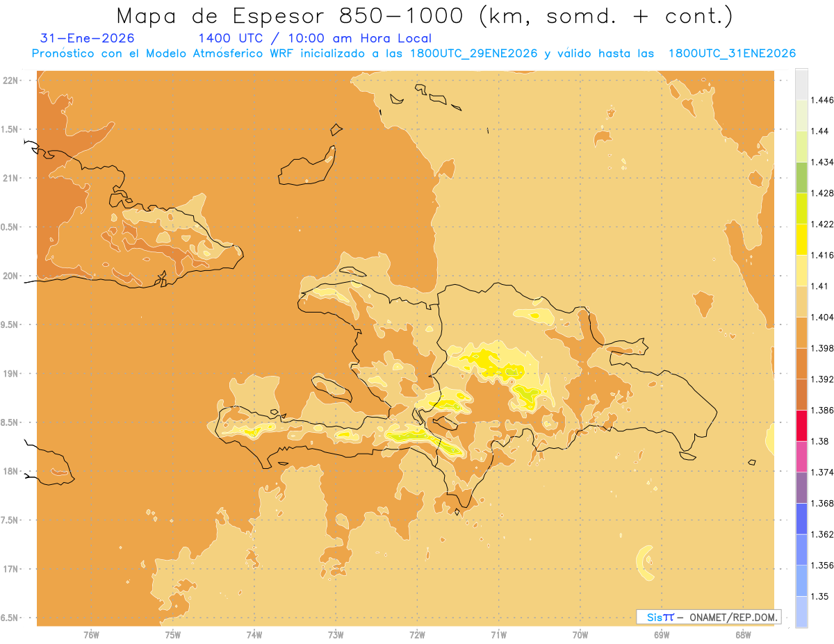Click the colorbar value '1.416'
834x644 pixels.
(823, 255)
